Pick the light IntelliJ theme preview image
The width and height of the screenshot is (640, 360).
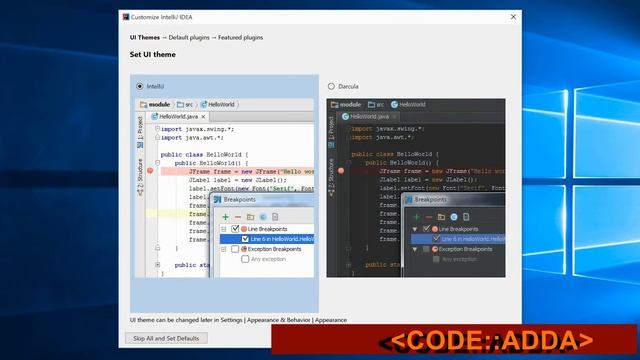[x=224, y=188]
